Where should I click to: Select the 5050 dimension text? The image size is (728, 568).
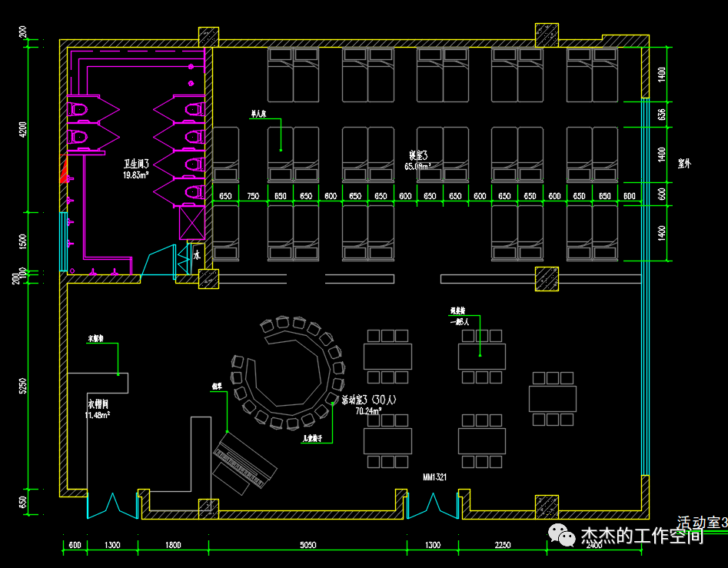pyautogui.click(x=307, y=545)
